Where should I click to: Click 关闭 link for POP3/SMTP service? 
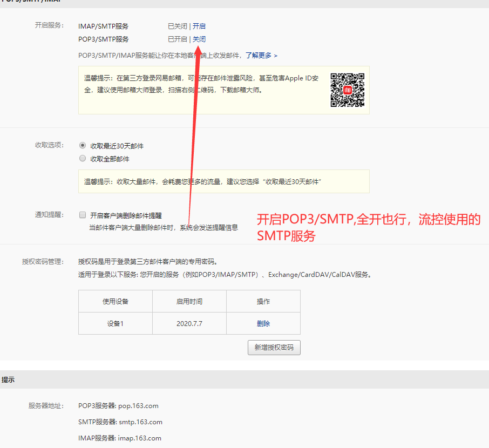coord(199,39)
